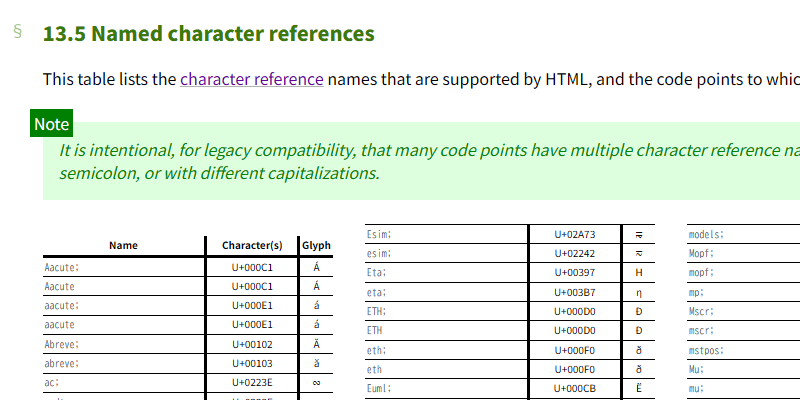Select the mstpos; entry

[706, 350]
